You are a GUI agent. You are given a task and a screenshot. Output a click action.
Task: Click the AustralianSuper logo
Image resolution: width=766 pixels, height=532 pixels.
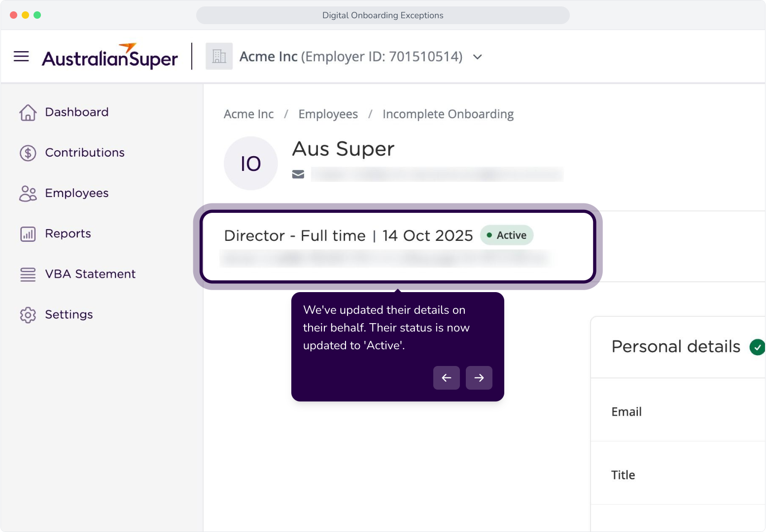pos(109,56)
